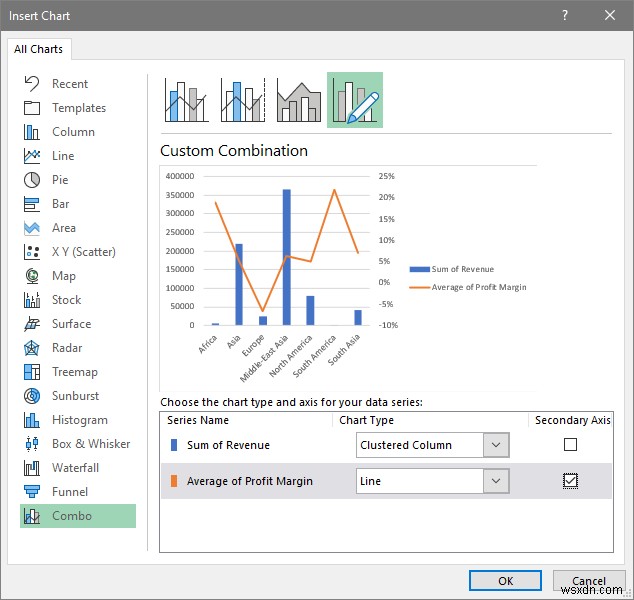Open the Histogram category label
This screenshot has height=600, width=634.
[80, 420]
